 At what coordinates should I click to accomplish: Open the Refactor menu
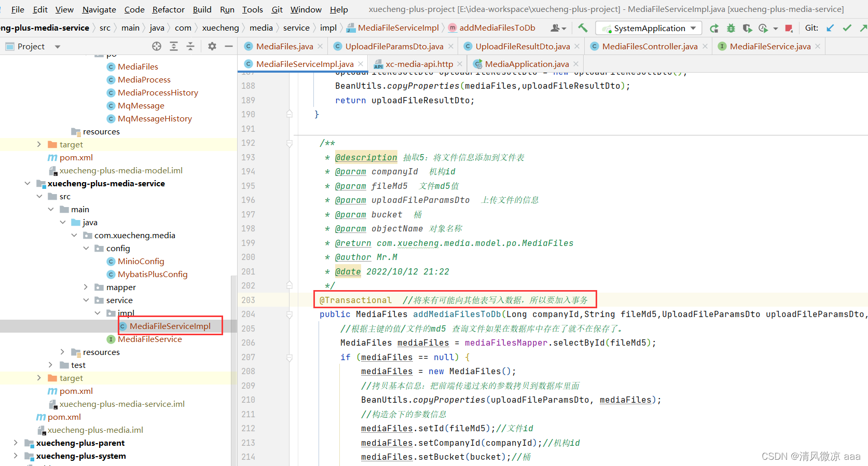(168, 9)
